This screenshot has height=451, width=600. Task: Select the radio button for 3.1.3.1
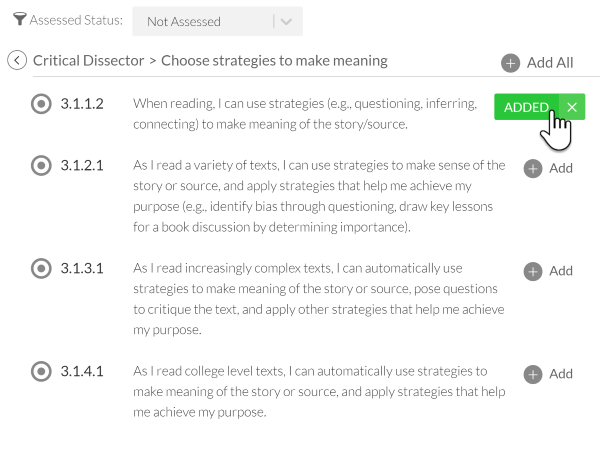click(41, 269)
